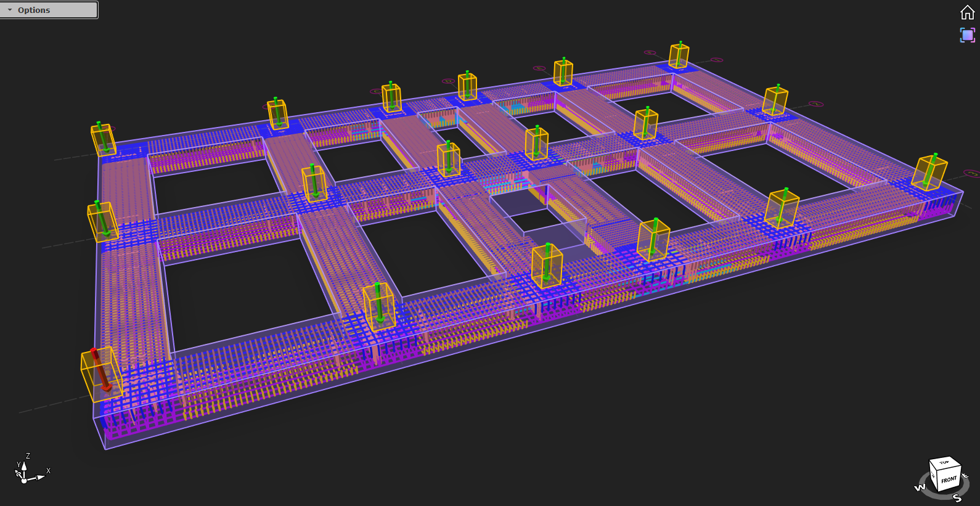The height and width of the screenshot is (506, 980).
Task: Click the X axis arrow of the axis gizmo
Action: tap(39, 476)
